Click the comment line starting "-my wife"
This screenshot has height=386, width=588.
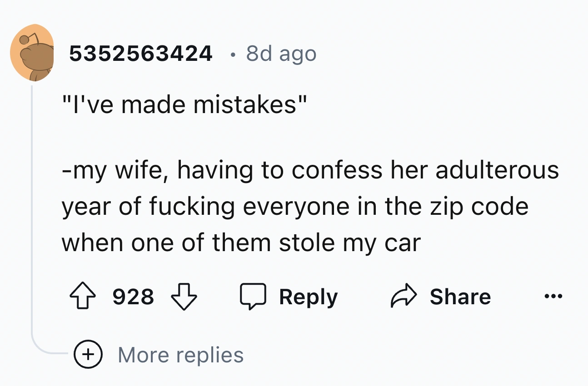pos(310,170)
